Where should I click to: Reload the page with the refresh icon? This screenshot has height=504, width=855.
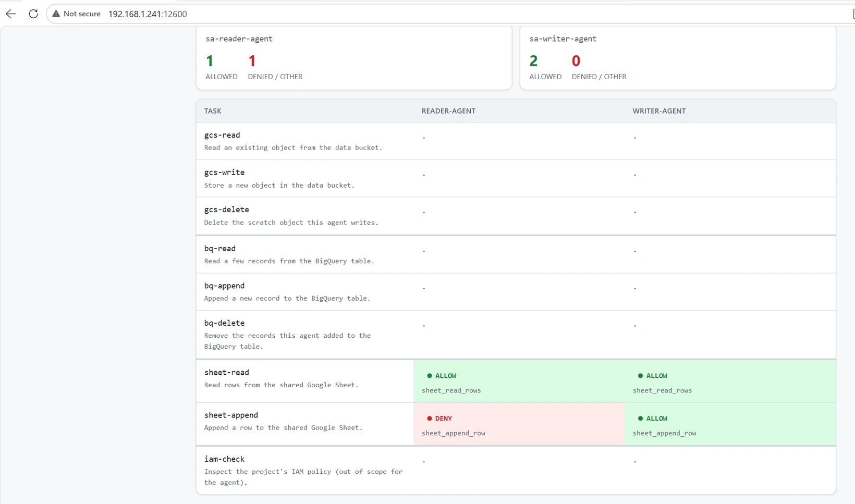[x=33, y=14]
